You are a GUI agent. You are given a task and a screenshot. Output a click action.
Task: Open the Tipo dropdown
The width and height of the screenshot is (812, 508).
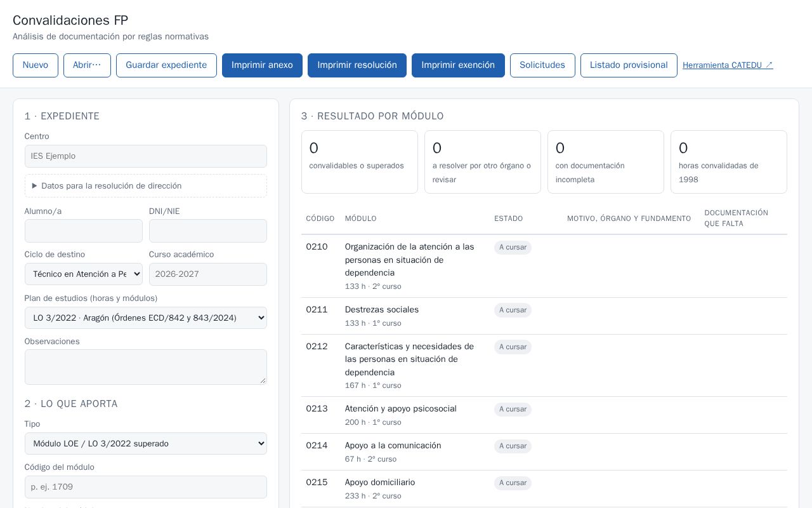click(146, 443)
